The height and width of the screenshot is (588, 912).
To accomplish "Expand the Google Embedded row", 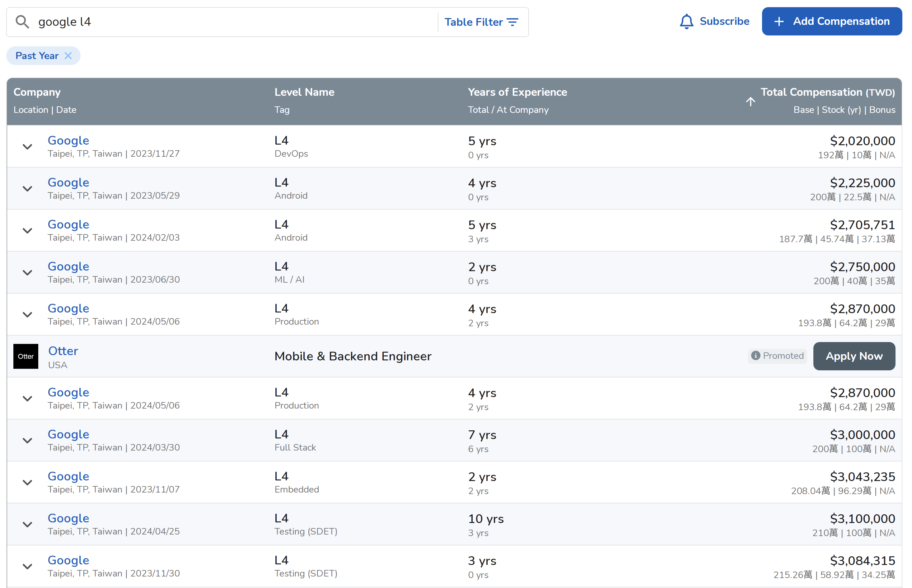I will click(x=27, y=483).
